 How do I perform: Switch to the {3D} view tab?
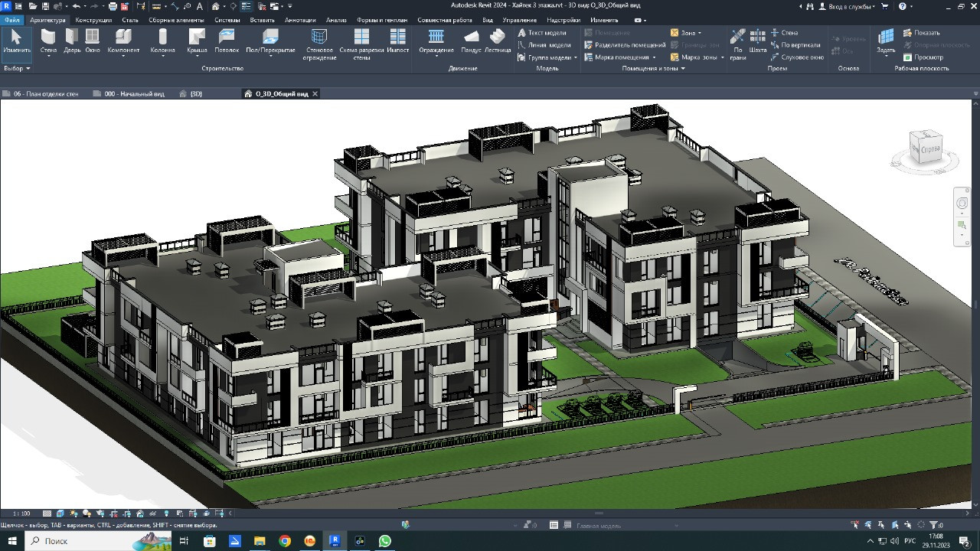tap(191, 93)
